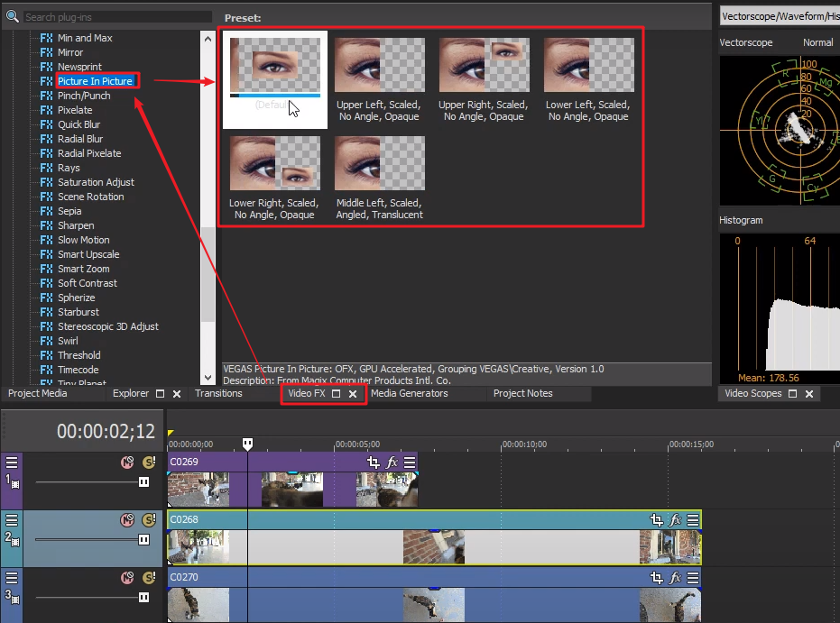
Task: Mute track 3
Action: [127, 578]
